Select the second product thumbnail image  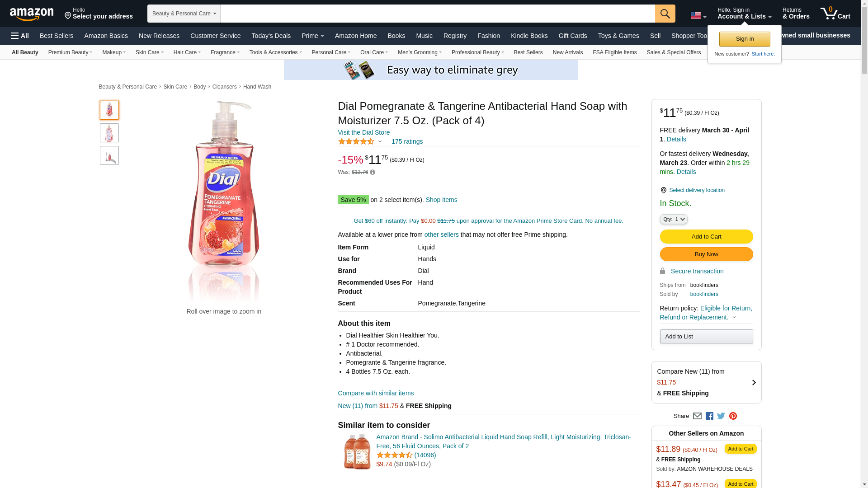(109, 133)
